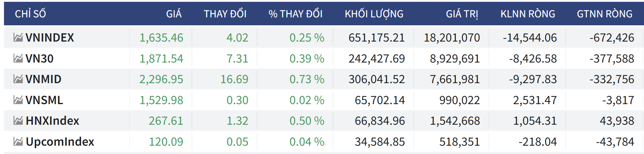
Task: Select the VN30 index name
Action: click(x=39, y=59)
